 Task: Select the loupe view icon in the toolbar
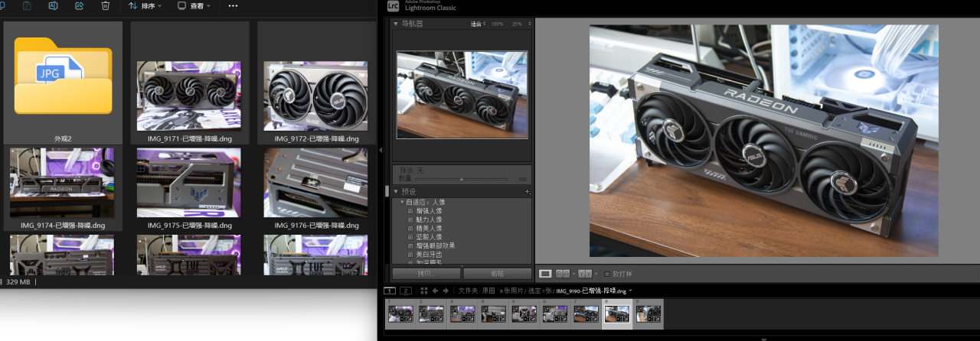pyautogui.click(x=545, y=274)
